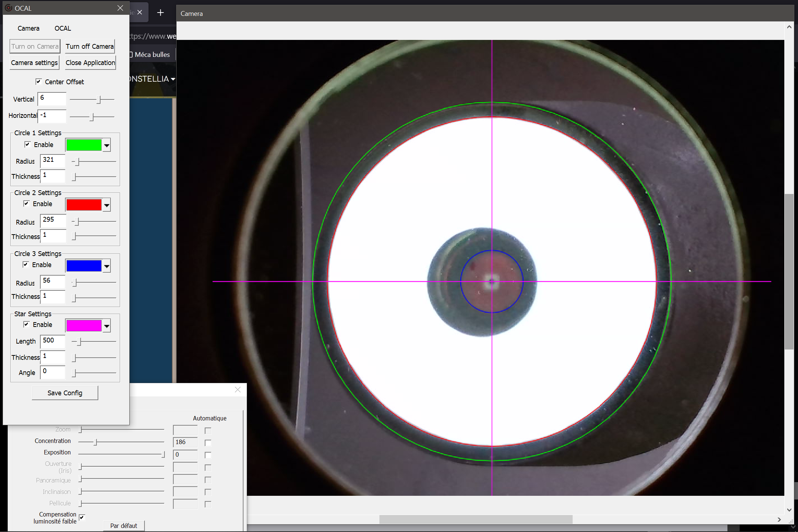
Task: Click the Circle 3 Radius input field
Action: tap(53, 281)
